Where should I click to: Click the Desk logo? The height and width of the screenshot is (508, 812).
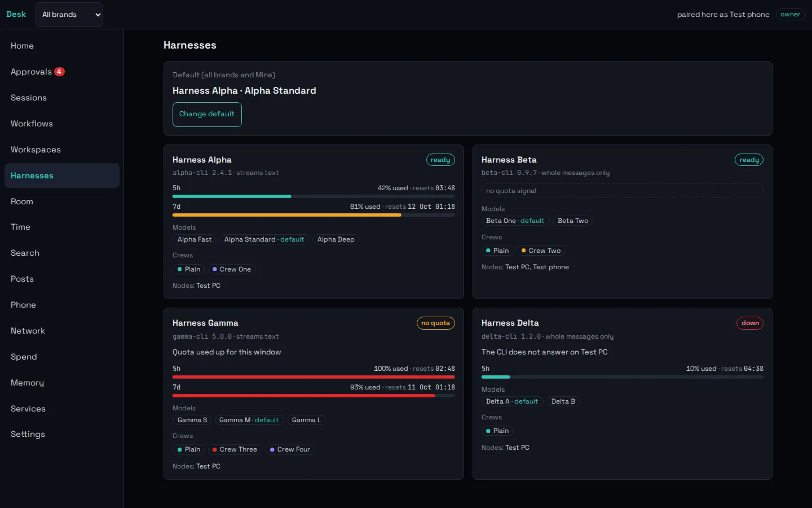(16, 15)
